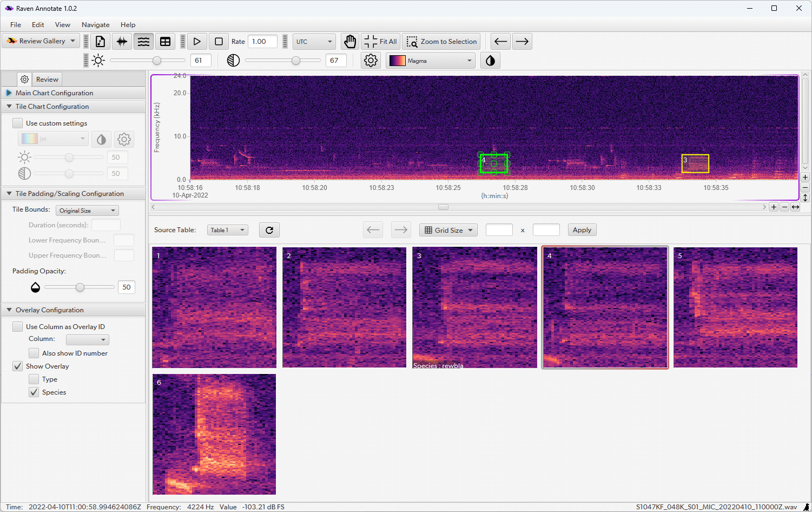Zoom in on time axis plus button
The width and height of the screenshot is (812, 512).
tap(774, 207)
